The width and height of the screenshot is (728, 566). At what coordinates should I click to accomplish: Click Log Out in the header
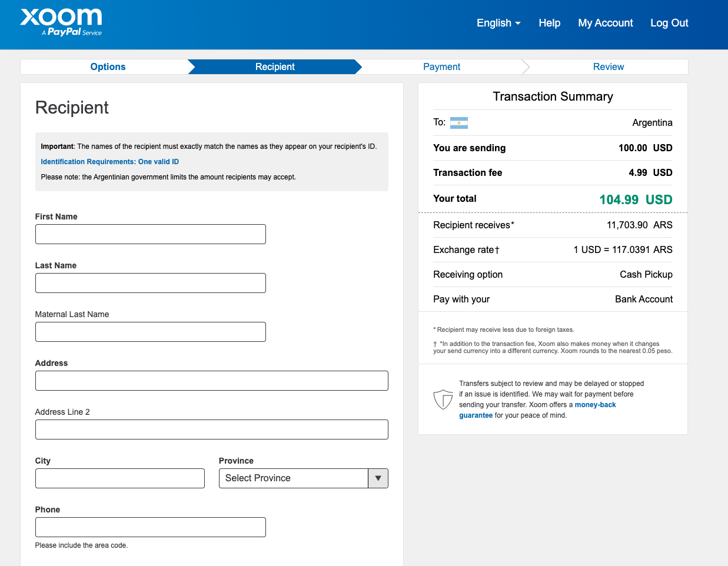point(669,23)
